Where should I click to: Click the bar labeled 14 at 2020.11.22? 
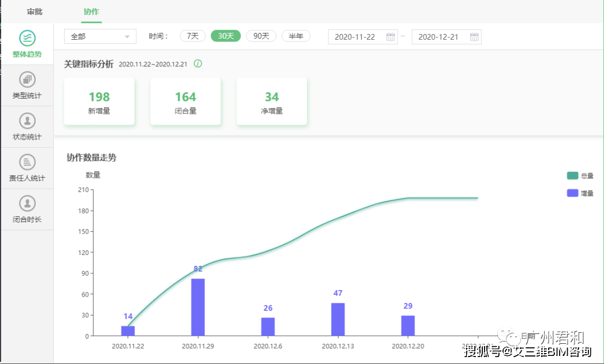pyautogui.click(x=128, y=331)
